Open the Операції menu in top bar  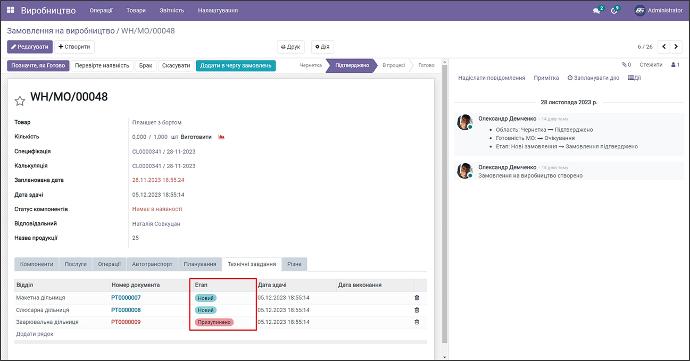pos(101,10)
